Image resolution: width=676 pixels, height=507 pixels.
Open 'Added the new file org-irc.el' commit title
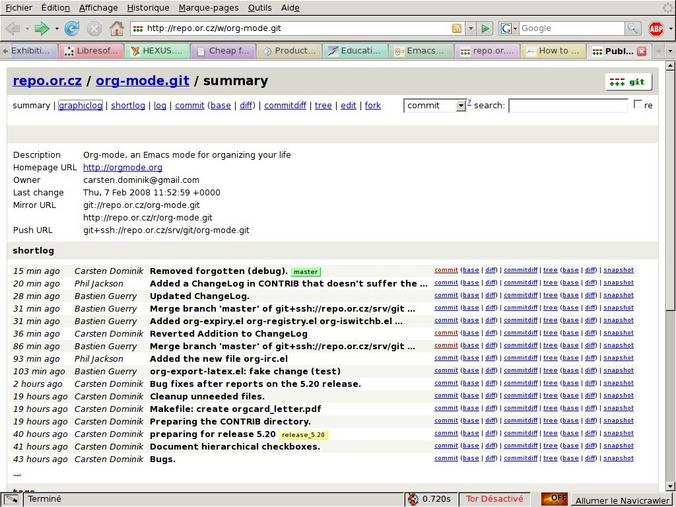[219, 359]
